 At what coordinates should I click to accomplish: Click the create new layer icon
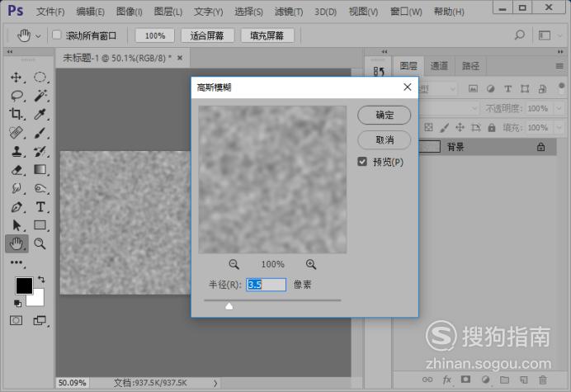pyautogui.click(x=524, y=380)
